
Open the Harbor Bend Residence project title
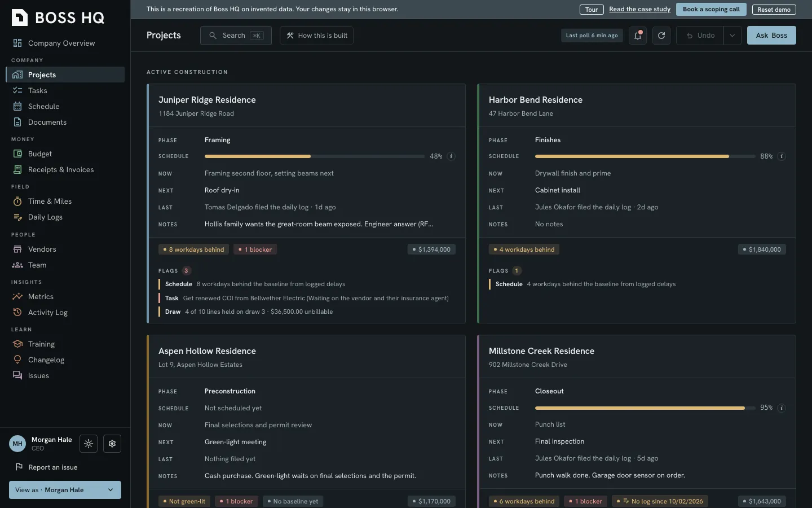pos(536,100)
